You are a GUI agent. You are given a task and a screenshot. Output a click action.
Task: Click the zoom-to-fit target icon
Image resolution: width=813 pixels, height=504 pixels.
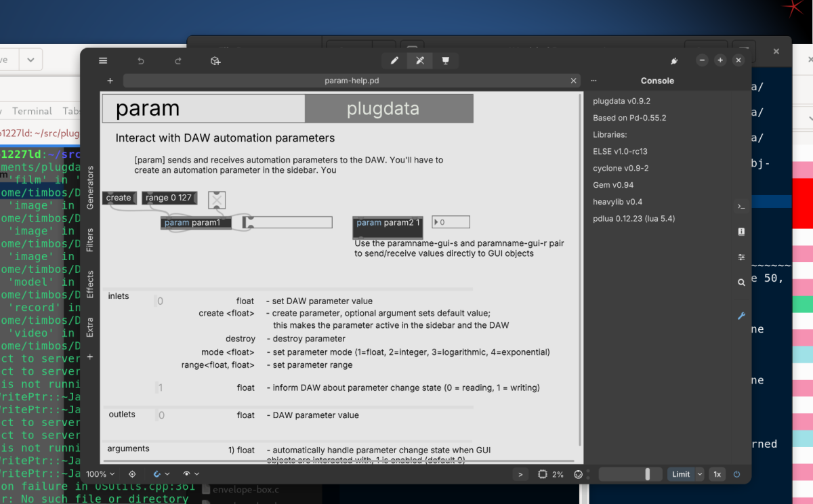[x=133, y=474]
